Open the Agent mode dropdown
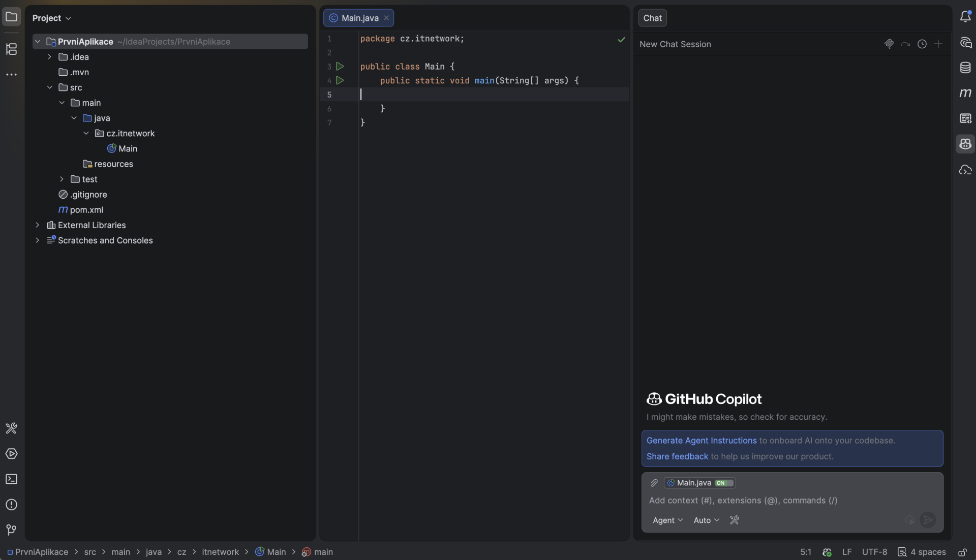 click(667, 520)
